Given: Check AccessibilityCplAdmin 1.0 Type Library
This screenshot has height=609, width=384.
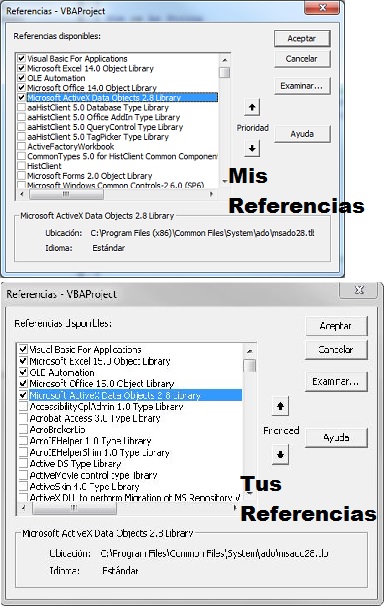Looking at the screenshot, I should [x=23, y=407].
